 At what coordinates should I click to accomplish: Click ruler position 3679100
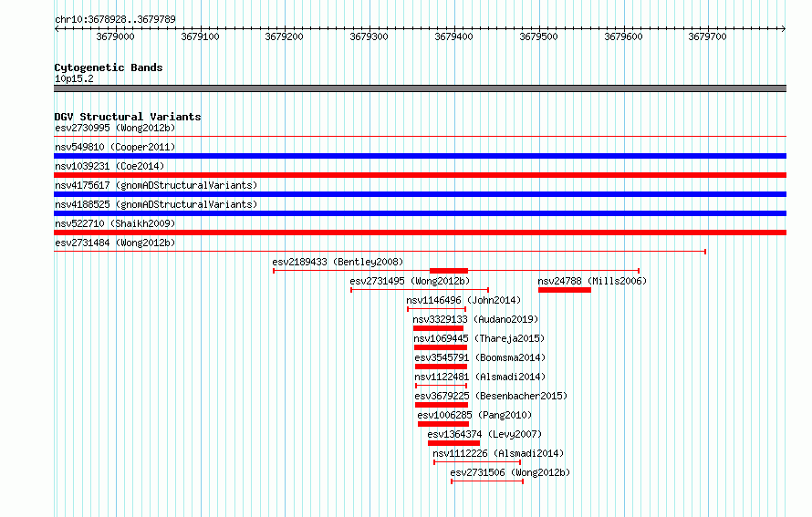click(x=200, y=36)
